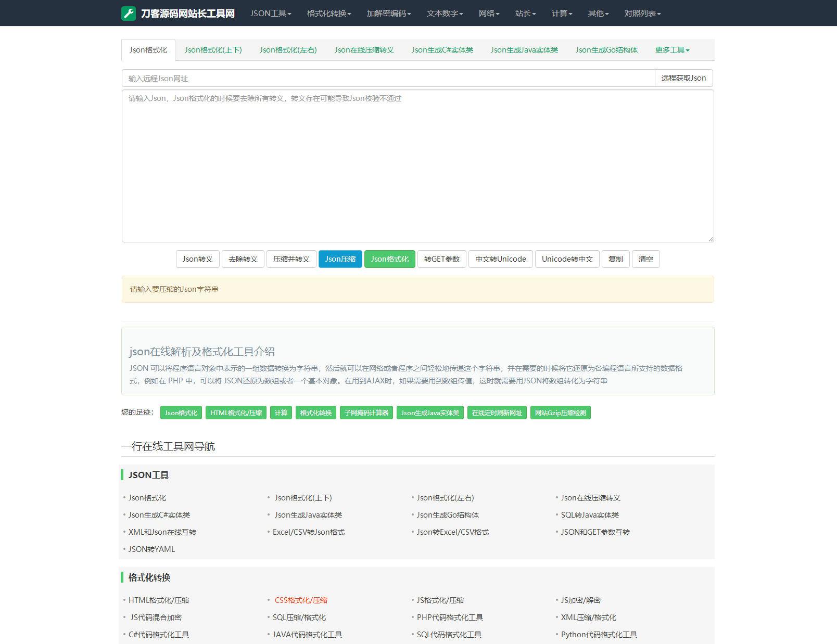Image resolution: width=837 pixels, height=644 pixels.
Task: Open the JSON工具 dropdown menu
Action: [x=271, y=14]
